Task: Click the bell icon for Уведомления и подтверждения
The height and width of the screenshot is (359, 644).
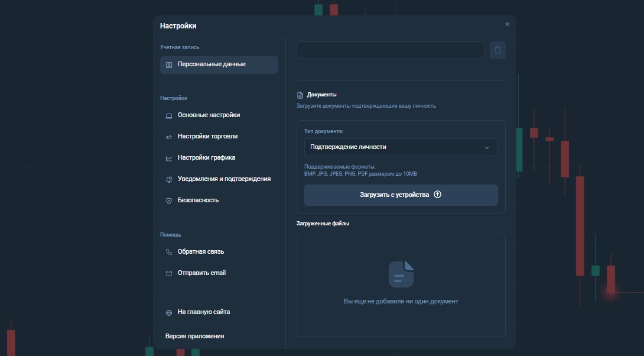Action: click(169, 179)
